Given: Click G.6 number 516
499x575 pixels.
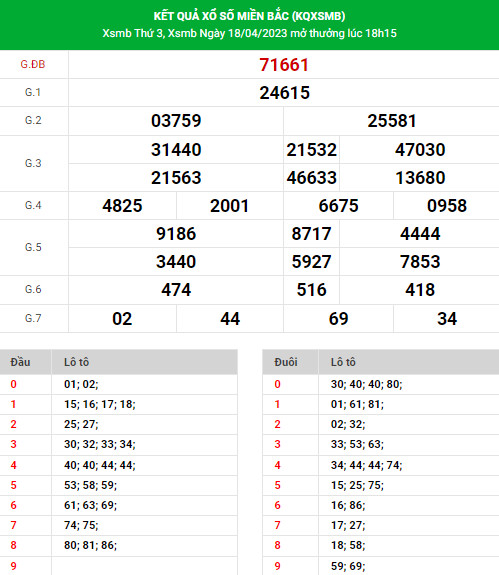Looking at the screenshot, I should pos(311,290).
